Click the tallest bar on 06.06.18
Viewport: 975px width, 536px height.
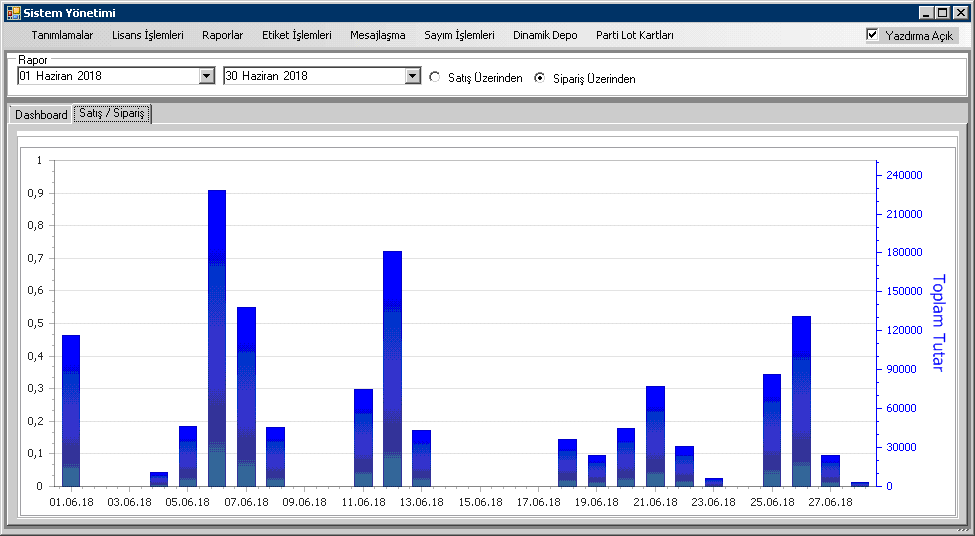tap(217, 338)
